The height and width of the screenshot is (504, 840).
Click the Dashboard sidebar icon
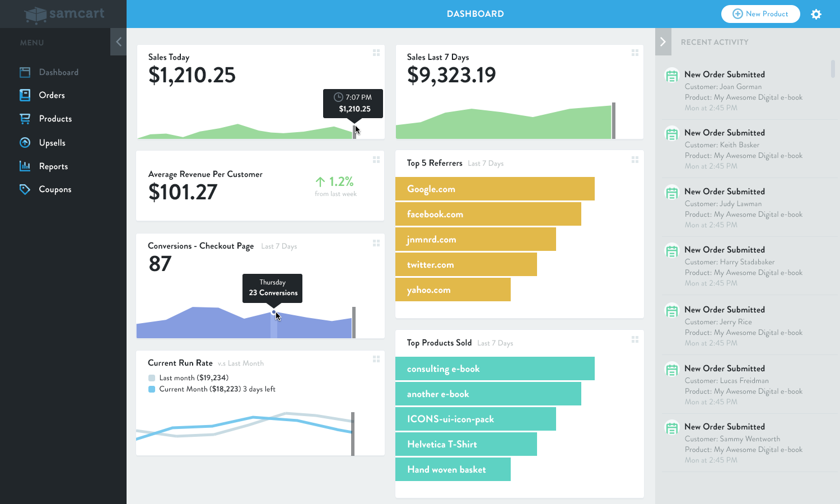pyautogui.click(x=25, y=72)
